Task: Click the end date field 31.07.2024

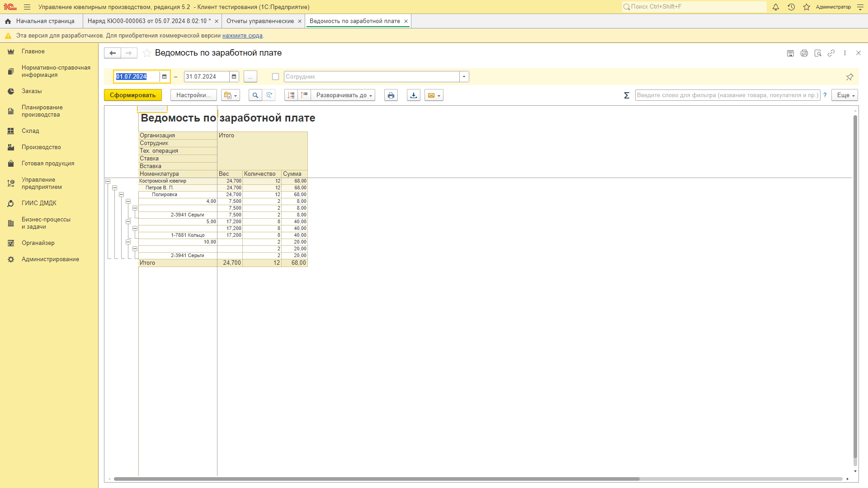Action: click(207, 77)
